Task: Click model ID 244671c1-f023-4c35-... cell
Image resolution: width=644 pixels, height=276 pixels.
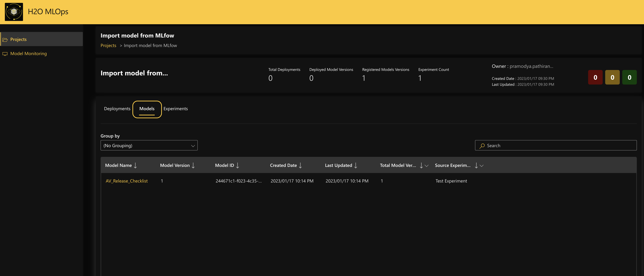Action: (238, 181)
